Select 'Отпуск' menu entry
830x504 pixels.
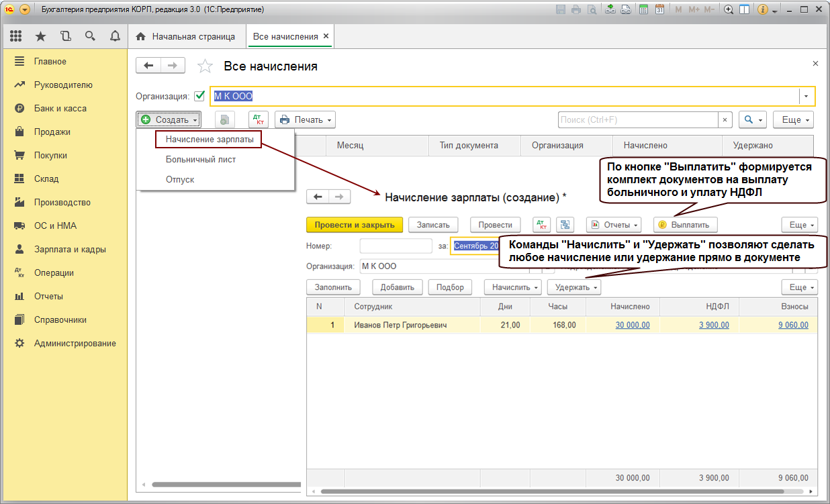tap(180, 180)
